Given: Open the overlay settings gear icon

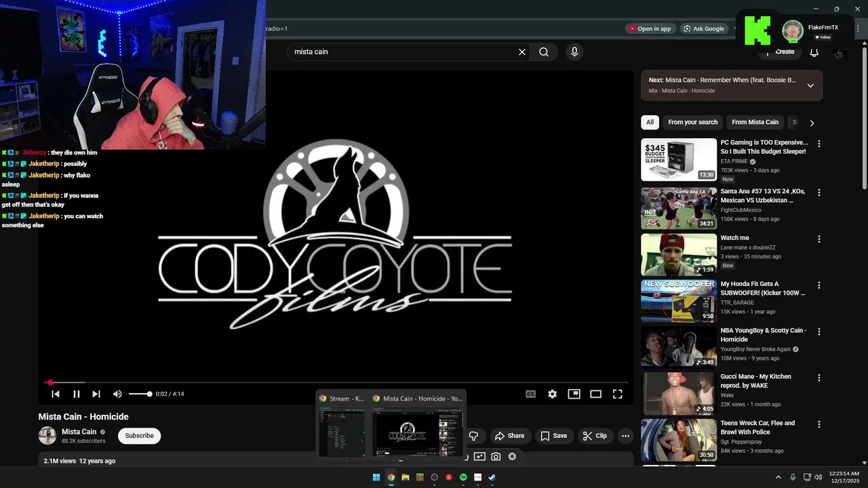Looking at the screenshot, I should click(512, 457).
